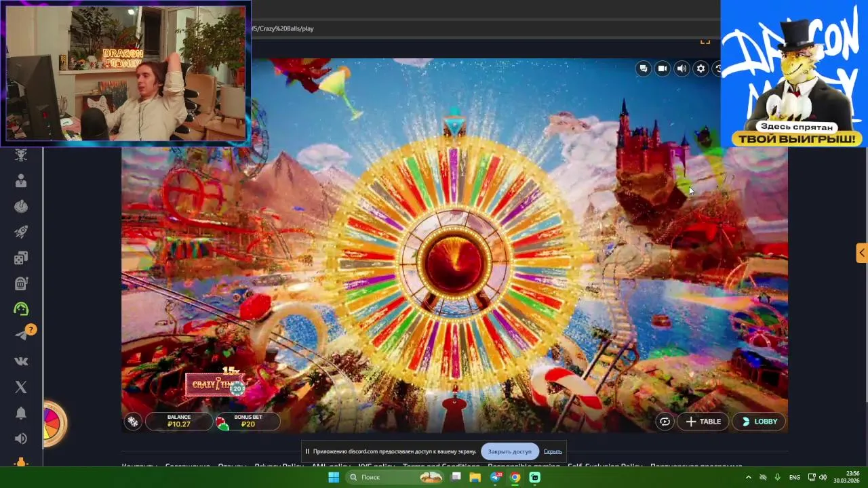Open the green app icon after Chrome
Image resolution: width=868 pixels, height=488 pixels.
535,477
